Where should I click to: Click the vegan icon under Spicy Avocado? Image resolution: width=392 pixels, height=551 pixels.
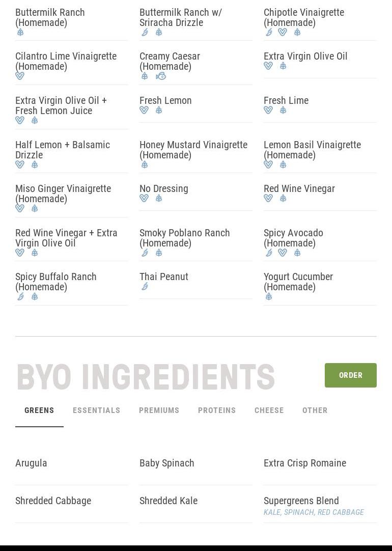[283, 253]
